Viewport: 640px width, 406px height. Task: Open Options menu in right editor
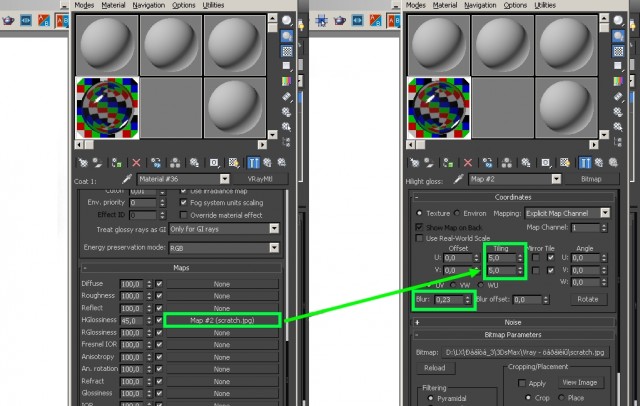click(515, 5)
